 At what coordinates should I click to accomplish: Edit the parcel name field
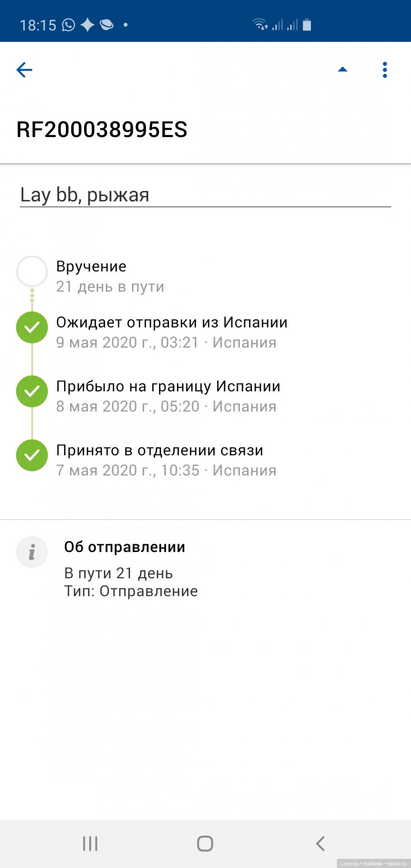coord(205,195)
